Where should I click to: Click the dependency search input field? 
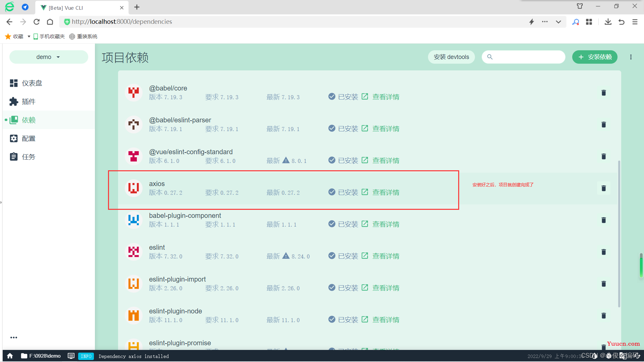pos(524,57)
